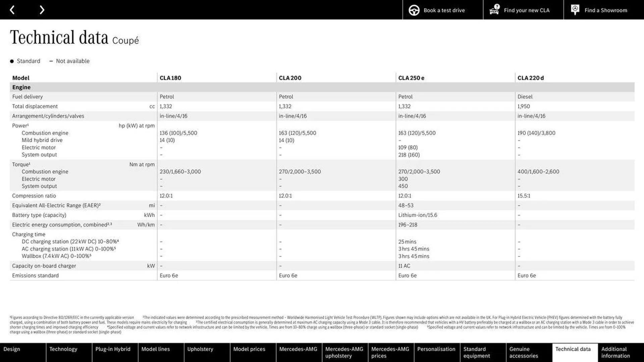Screen dimensions: 644x362
Task: Click Euro 6e under CLA 180
Action: click(169, 276)
